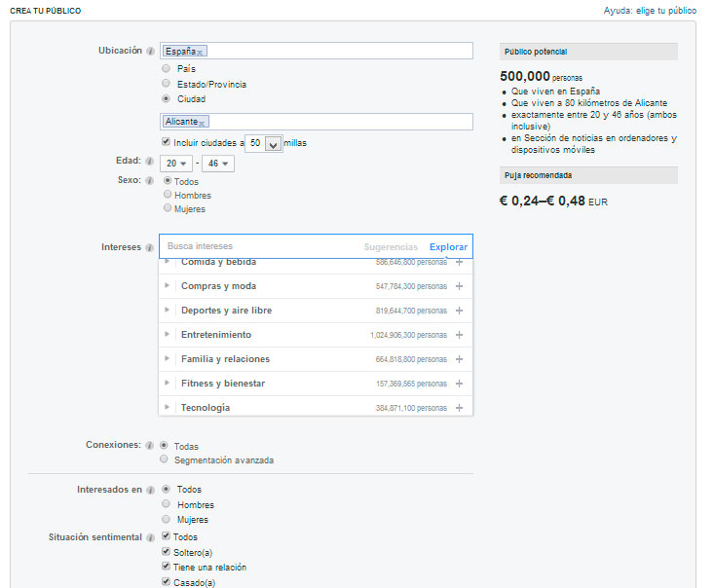This screenshot has height=588, width=714.
Task: Click info icon next to Conexiones
Action: 149,445
